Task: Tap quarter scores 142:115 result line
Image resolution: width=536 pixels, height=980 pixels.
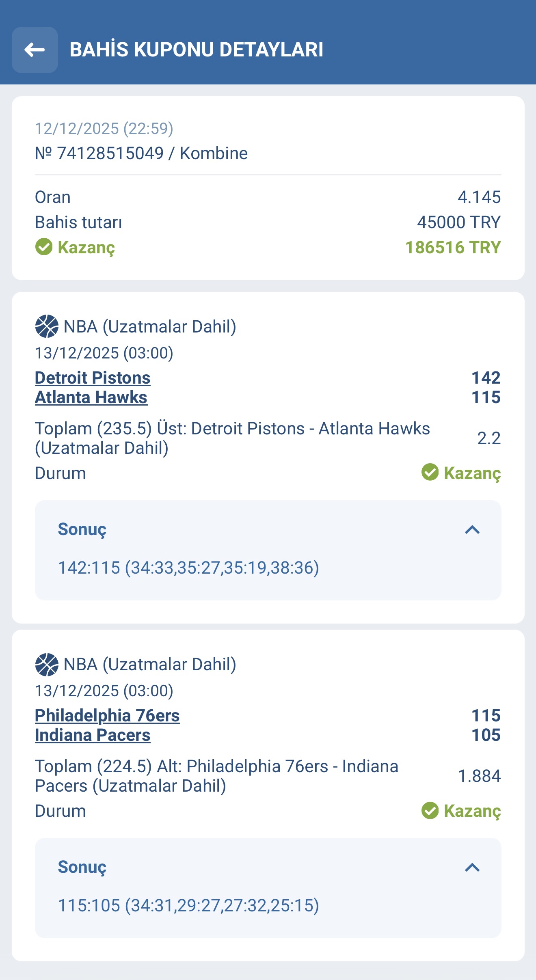Action: 188,568
